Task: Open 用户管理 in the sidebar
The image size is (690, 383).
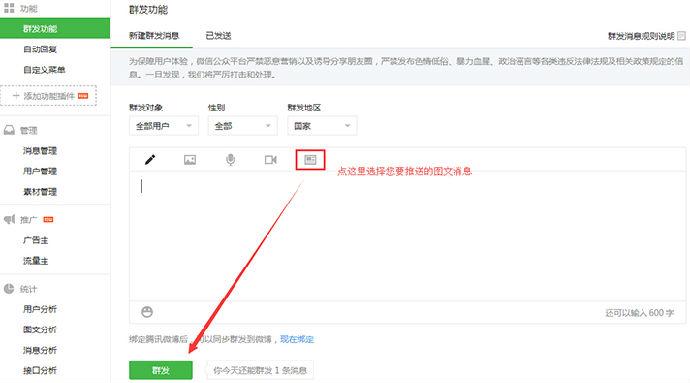Action: pyautogui.click(x=40, y=171)
